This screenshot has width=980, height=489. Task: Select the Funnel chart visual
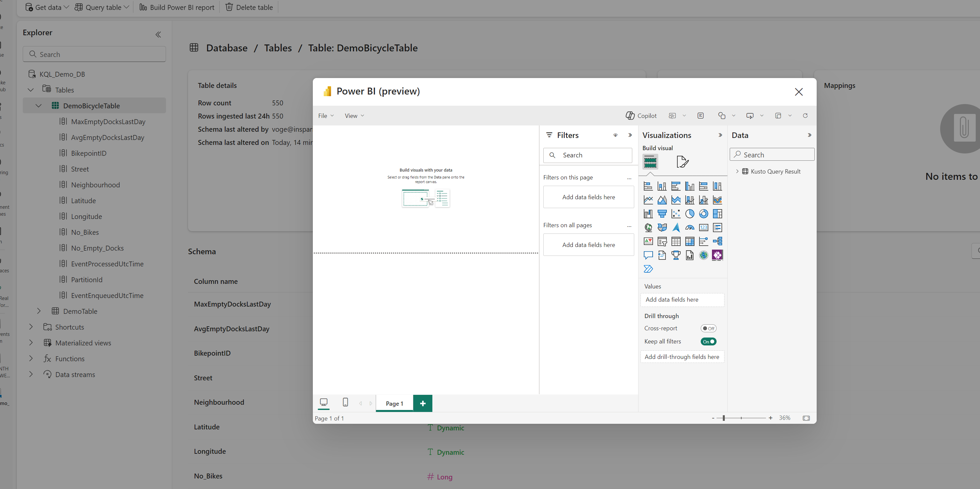(662, 214)
